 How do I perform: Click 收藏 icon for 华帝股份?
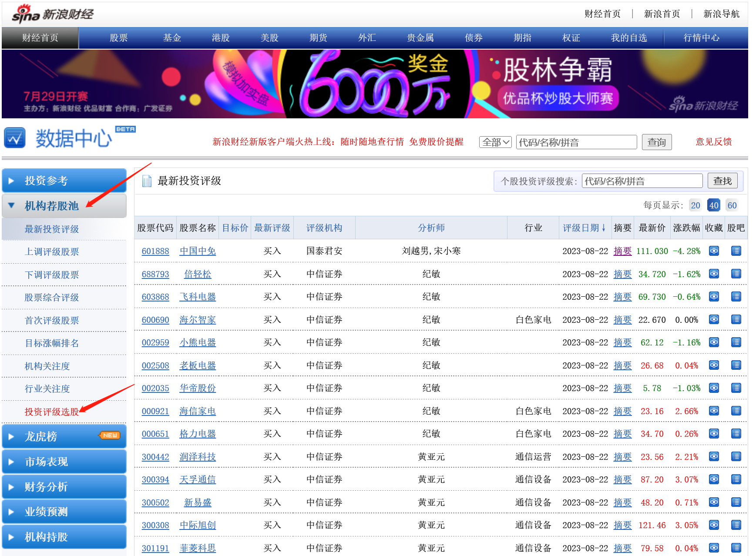[x=714, y=388]
